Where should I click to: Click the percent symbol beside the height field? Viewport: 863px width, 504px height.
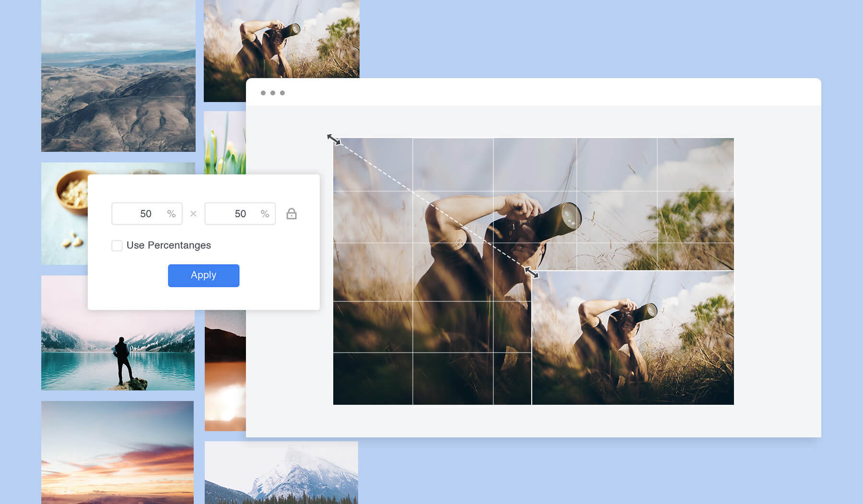pos(264,214)
